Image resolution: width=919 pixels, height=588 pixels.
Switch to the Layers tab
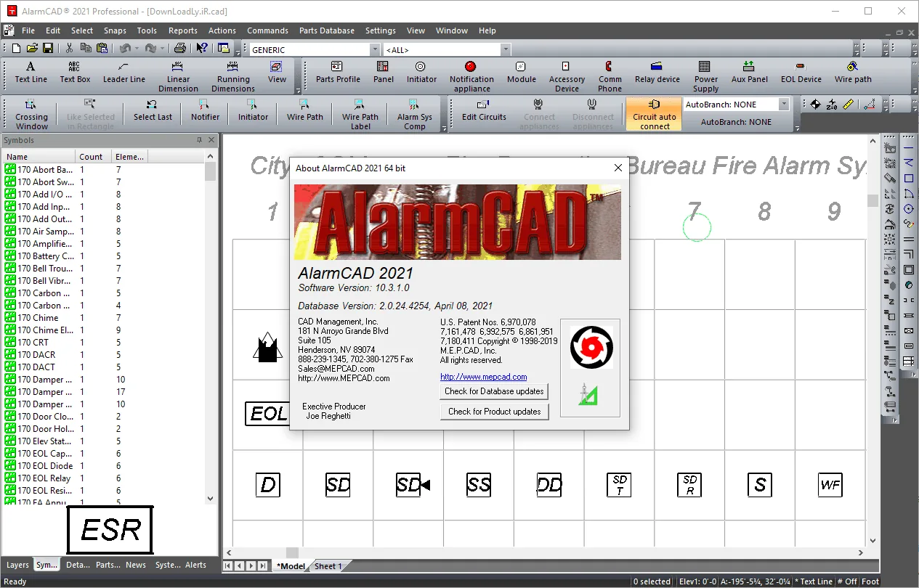(17, 565)
